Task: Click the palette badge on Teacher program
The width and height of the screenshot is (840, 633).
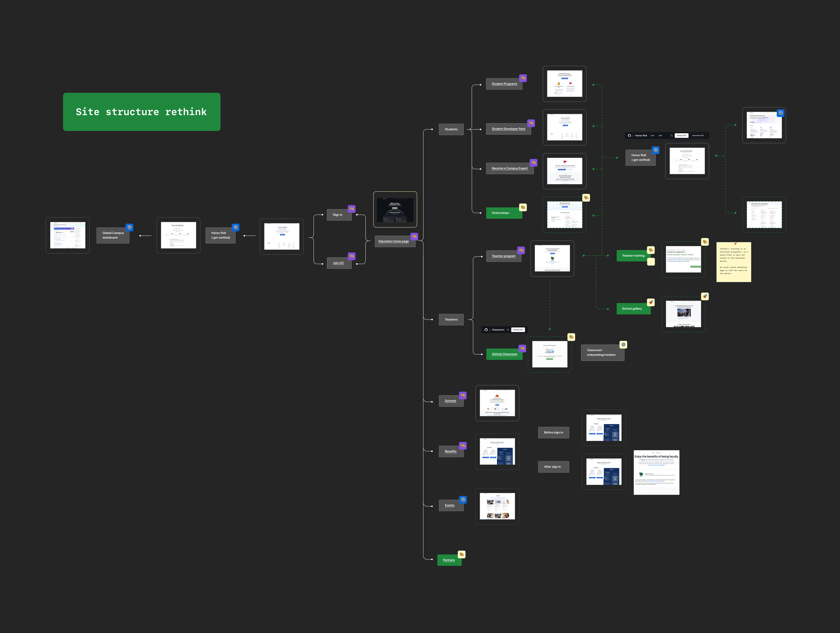Action: [x=521, y=250]
